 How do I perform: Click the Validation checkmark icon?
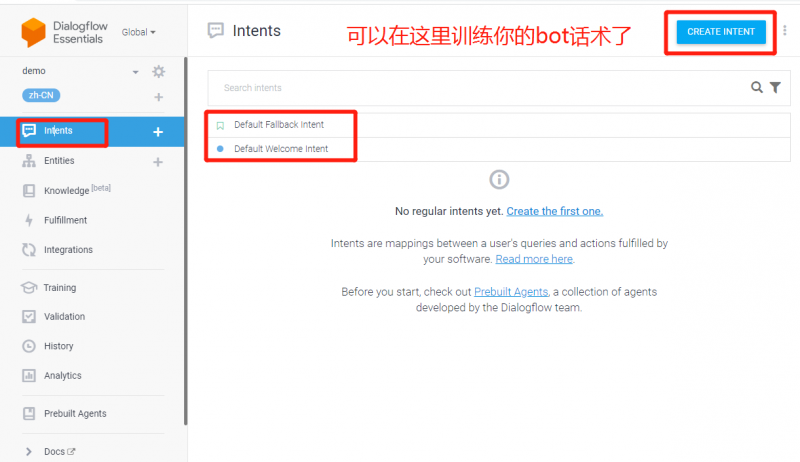pos(29,317)
